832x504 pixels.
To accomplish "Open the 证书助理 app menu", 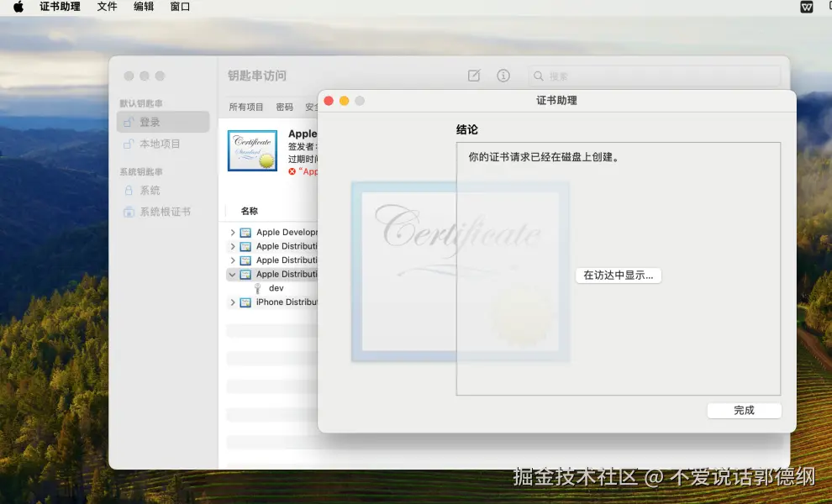I will tap(60, 7).
